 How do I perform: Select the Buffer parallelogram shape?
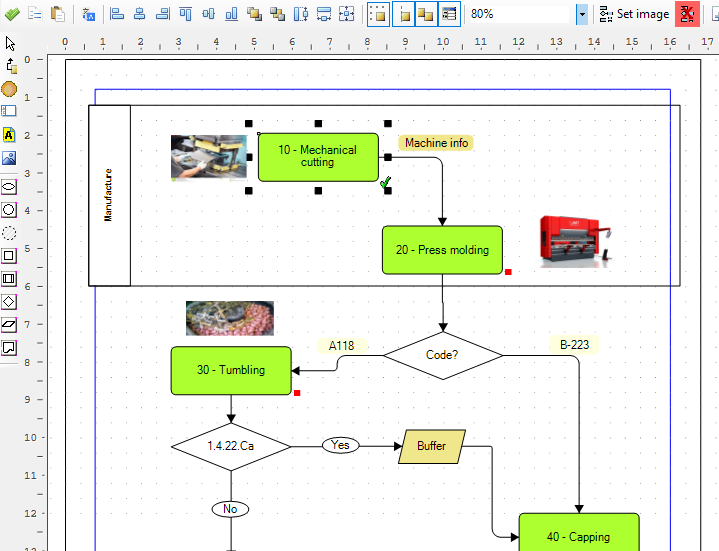pyautogui.click(x=432, y=446)
